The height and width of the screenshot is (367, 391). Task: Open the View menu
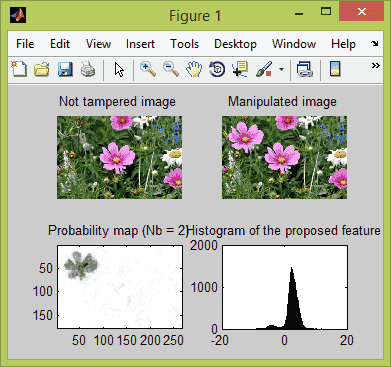point(98,44)
